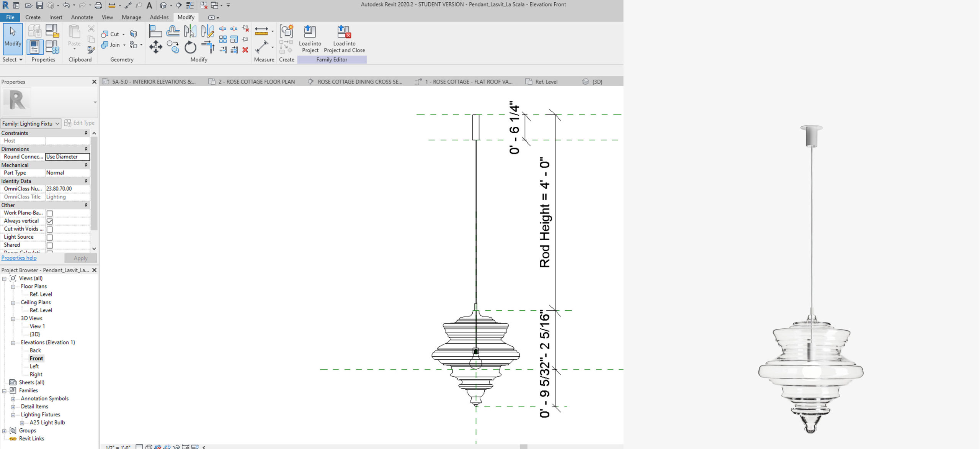Collapse the Constraints section
The height and width of the screenshot is (449, 980).
[x=86, y=133]
